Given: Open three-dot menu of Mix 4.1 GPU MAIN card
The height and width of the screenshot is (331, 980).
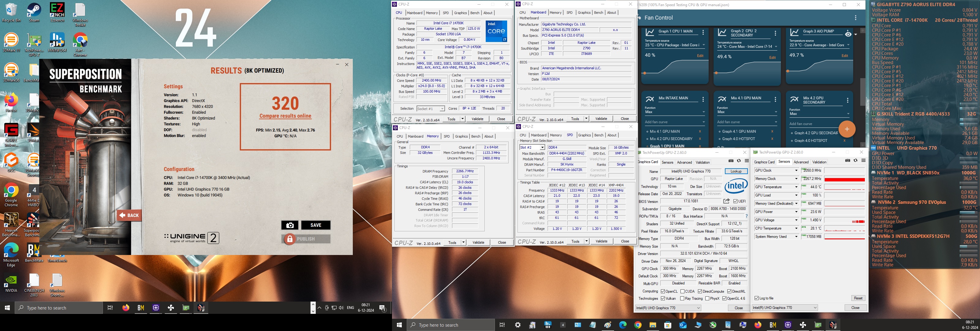Looking at the screenshot, I should 775,99.
